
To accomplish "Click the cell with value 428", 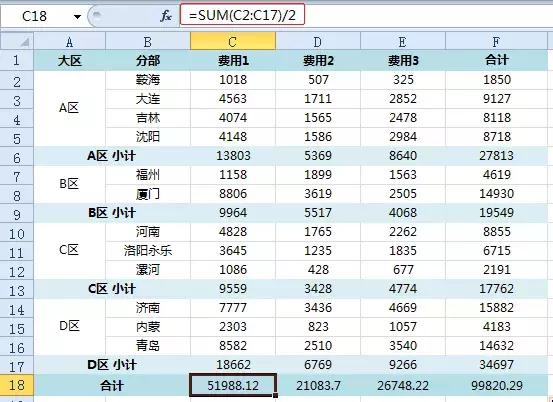I will click(x=318, y=270).
